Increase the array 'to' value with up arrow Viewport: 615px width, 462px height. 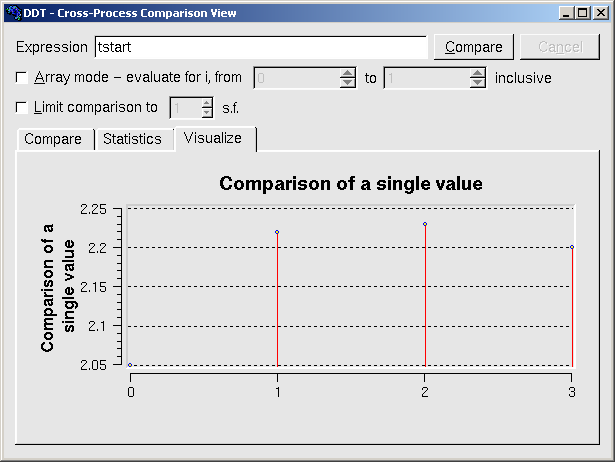(x=477, y=73)
